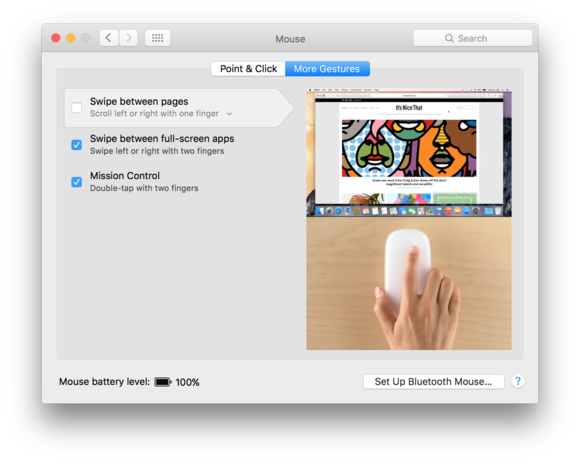580x463 pixels.
Task: Select the More Gestures tab
Action: coord(327,69)
